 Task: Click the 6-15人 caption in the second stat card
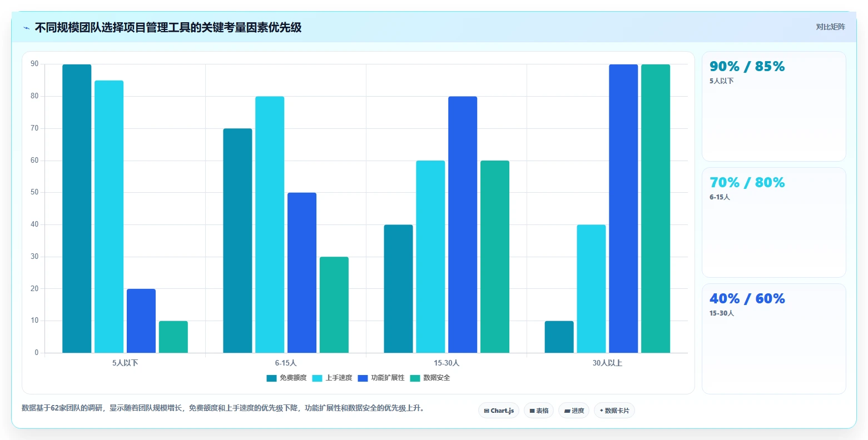(x=720, y=197)
